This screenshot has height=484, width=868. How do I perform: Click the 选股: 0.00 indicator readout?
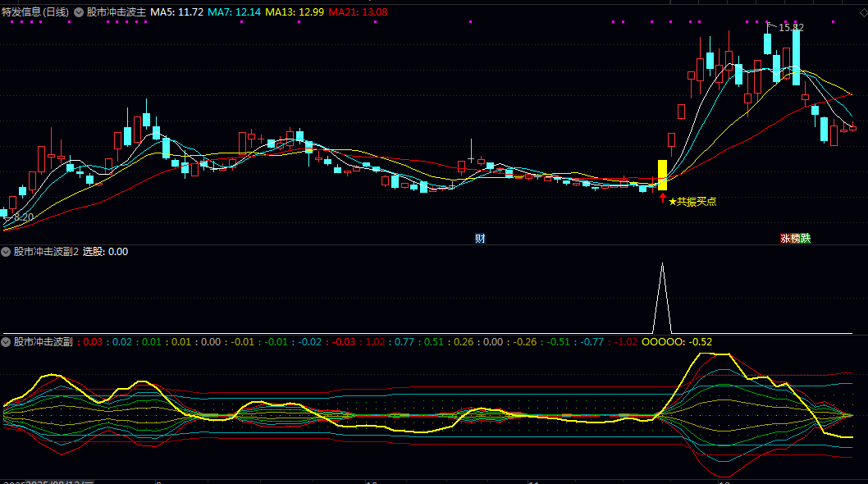105,252
